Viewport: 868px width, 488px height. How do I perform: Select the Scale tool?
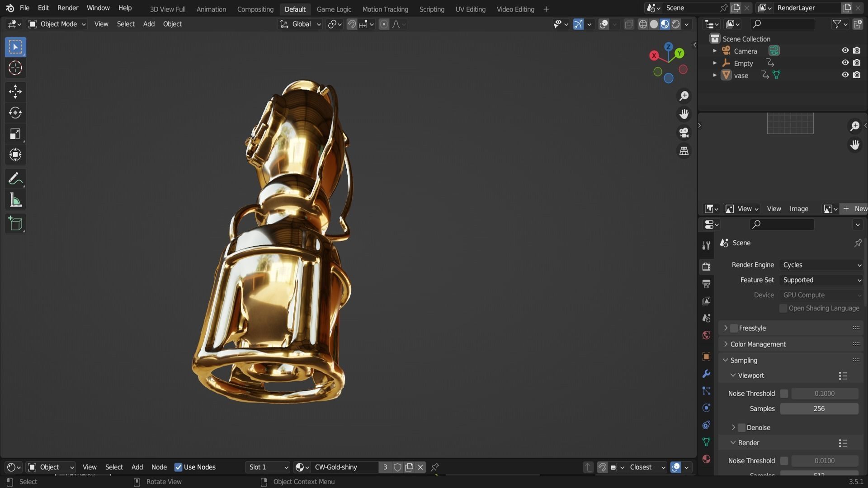click(x=15, y=134)
